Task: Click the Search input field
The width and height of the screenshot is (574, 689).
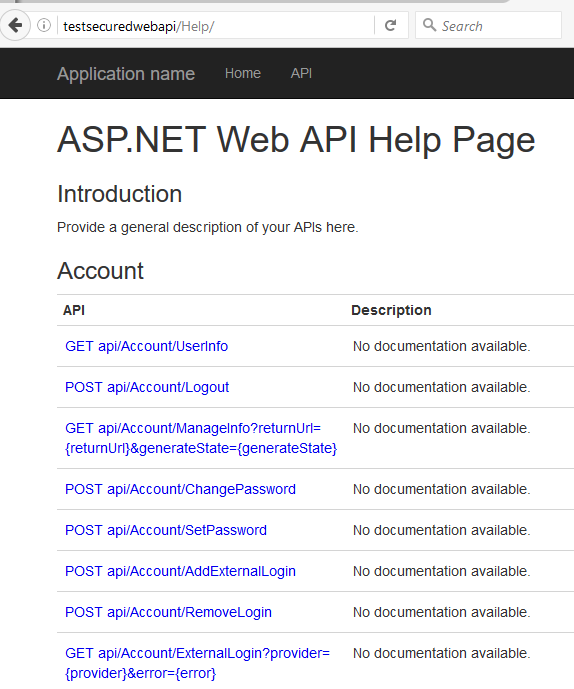Action: coord(488,25)
